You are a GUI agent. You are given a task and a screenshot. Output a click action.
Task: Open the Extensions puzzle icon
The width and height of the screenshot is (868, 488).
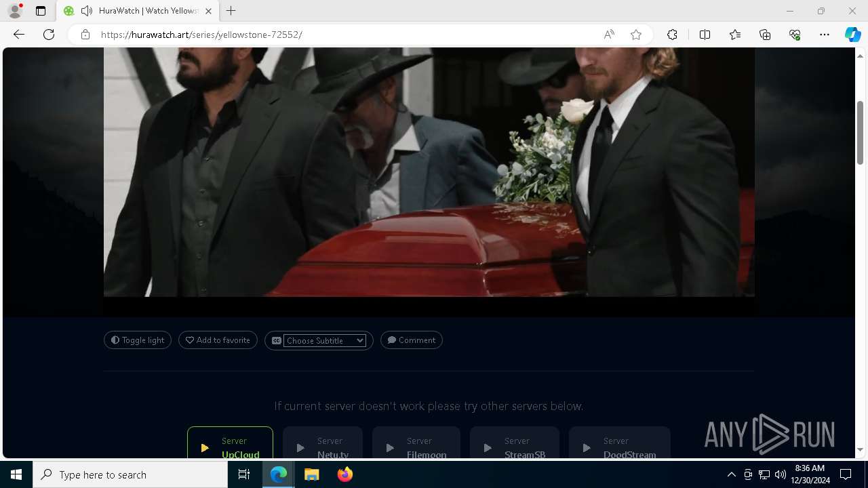(x=672, y=35)
